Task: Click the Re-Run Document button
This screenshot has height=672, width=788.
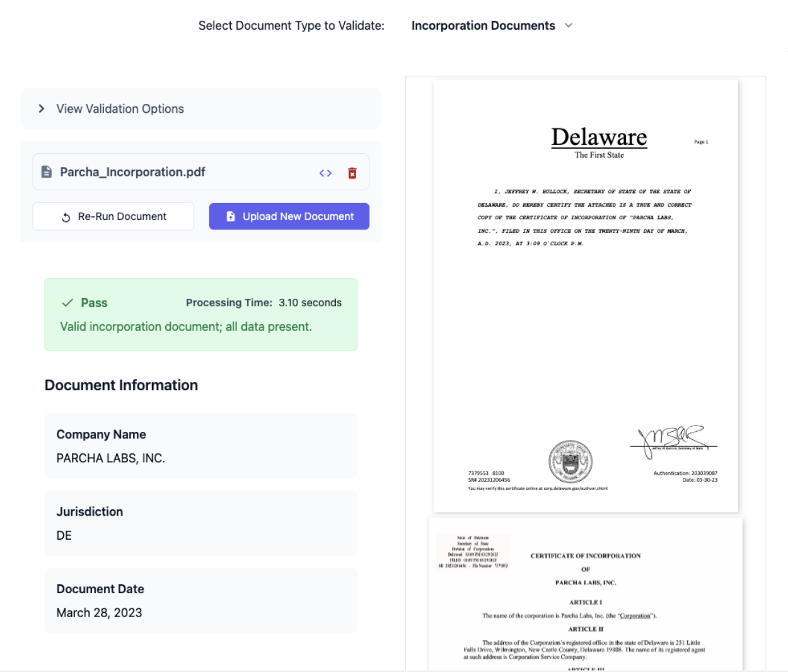Action: (x=113, y=216)
